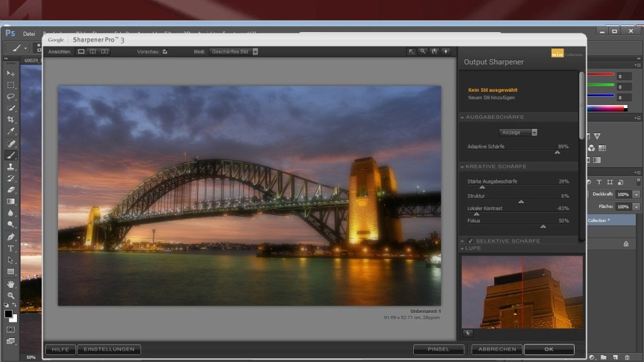Click the Deckkraft 100% opacity field
The image size is (644, 362).
coord(623,194)
